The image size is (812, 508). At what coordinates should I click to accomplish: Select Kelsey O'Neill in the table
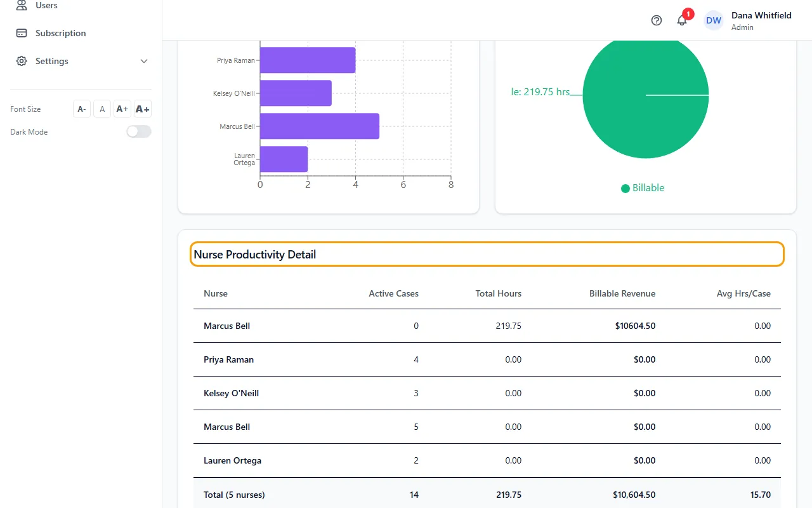(231, 393)
